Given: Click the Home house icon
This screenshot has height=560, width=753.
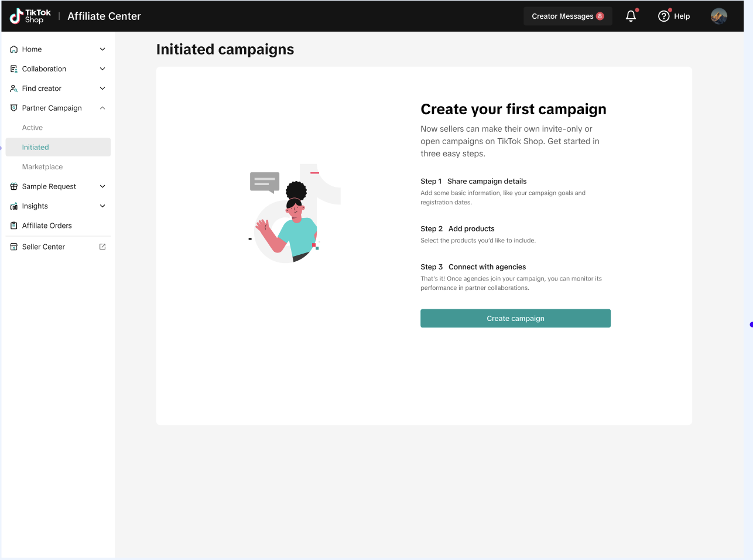Looking at the screenshot, I should (x=14, y=49).
